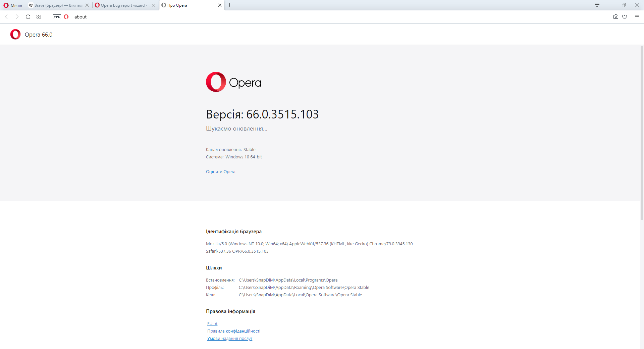Click the vertical page scrollbar
The height and width of the screenshot is (349, 644).
642,133
